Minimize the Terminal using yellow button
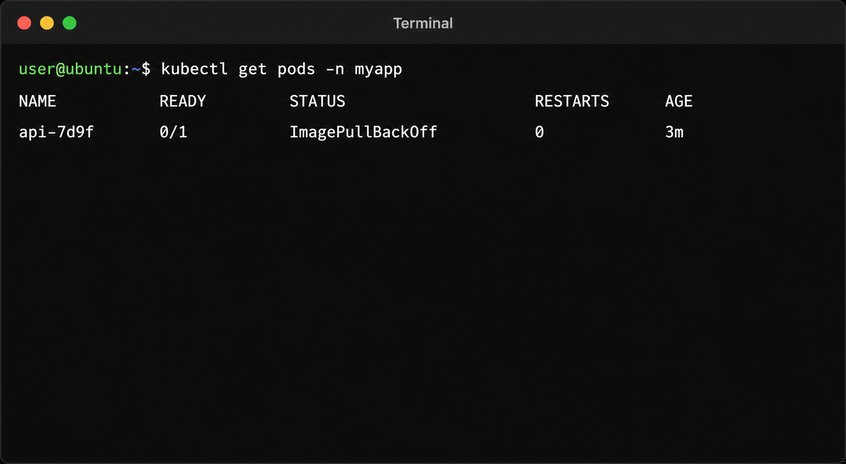Viewport: 846px width, 464px height. tap(47, 23)
